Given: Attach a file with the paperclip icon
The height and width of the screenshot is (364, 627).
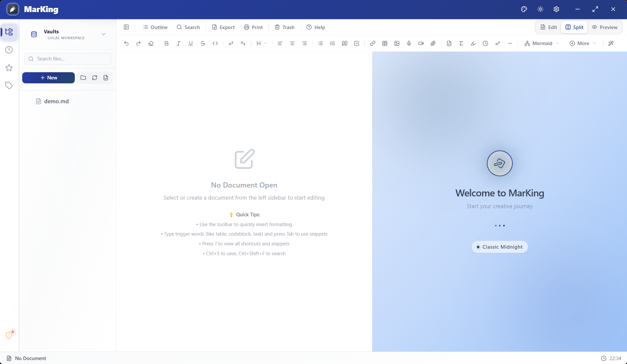Looking at the screenshot, I should point(433,43).
